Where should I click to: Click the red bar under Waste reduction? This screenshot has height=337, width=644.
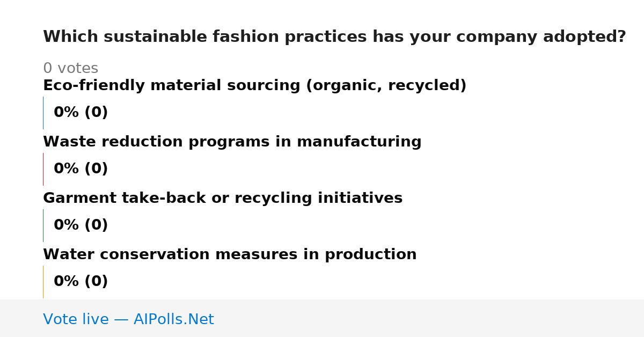tap(43, 169)
